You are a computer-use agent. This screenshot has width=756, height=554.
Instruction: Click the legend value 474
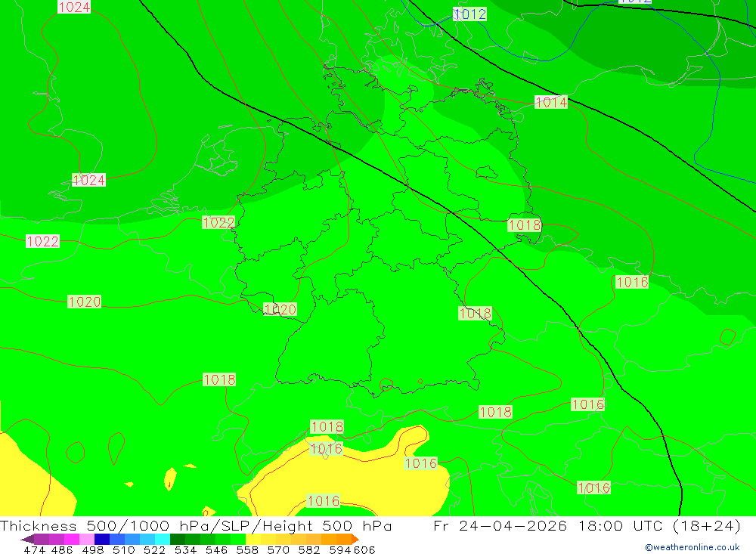tap(34, 550)
